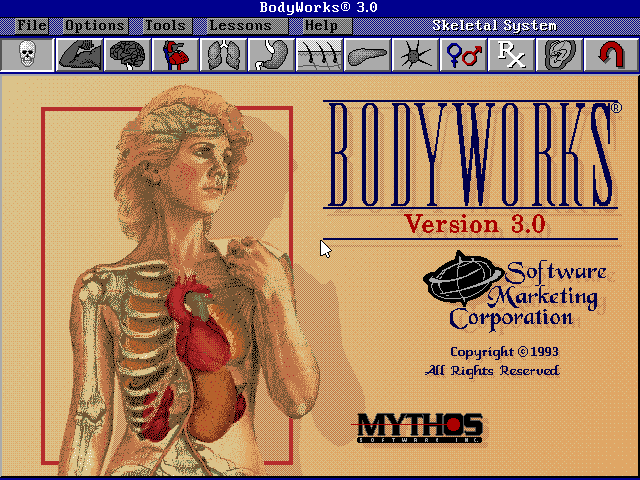Open the Digestive System stomach icon
Viewport: 640px width, 480px height.
pos(271,55)
